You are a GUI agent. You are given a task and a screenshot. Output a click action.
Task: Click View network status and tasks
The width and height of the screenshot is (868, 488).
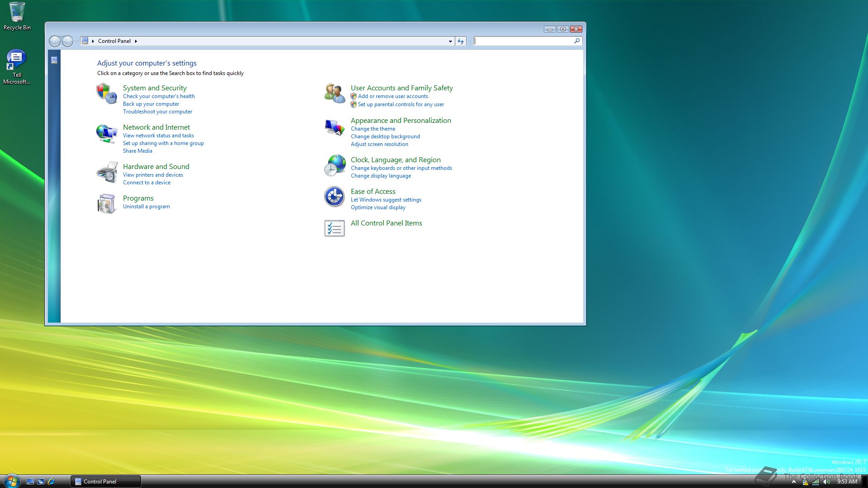point(158,136)
